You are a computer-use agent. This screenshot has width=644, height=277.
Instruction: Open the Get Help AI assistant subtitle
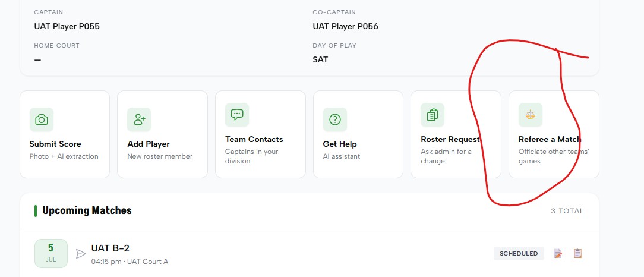click(341, 156)
